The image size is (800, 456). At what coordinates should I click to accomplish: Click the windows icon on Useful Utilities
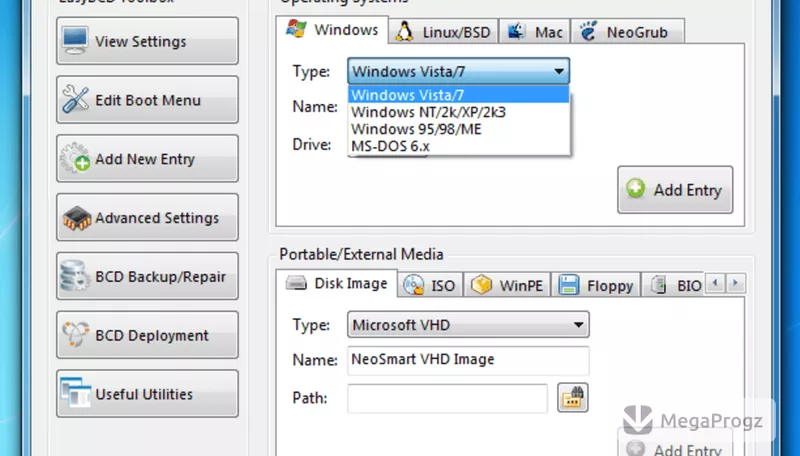click(x=76, y=392)
